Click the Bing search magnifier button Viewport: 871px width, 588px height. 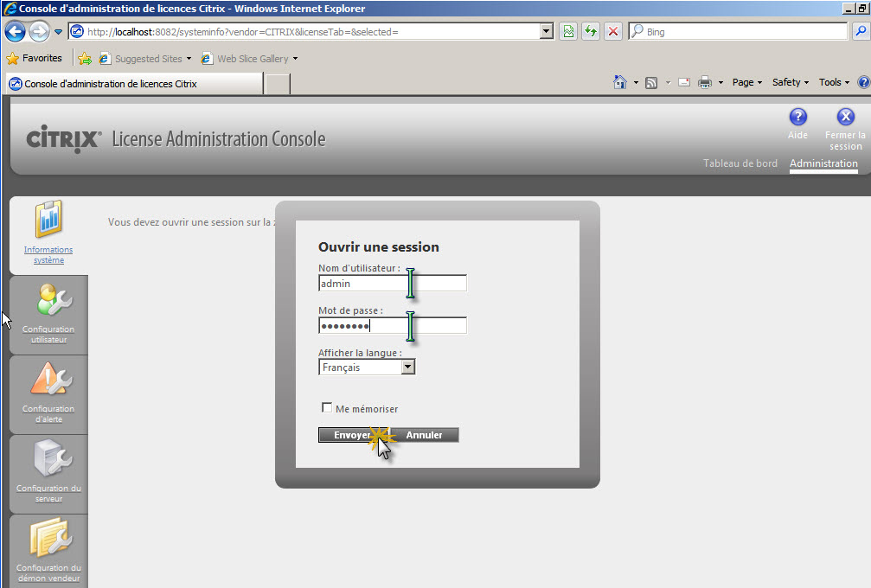coord(861,32)
